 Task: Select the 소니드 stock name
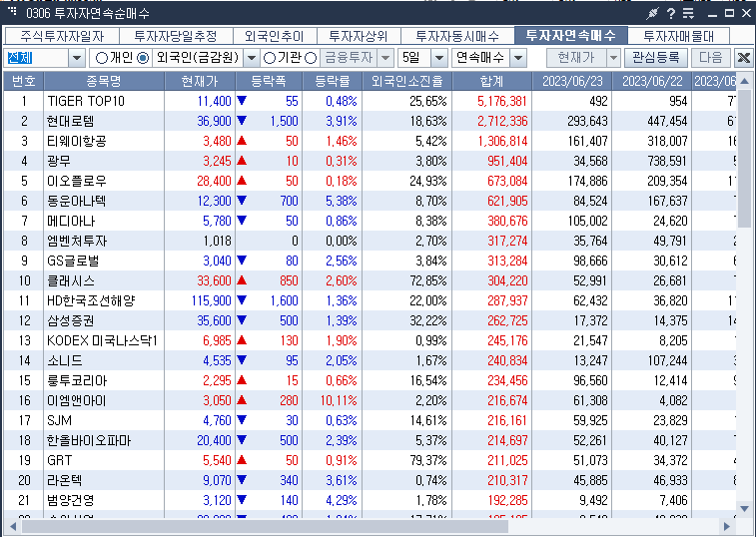(x=64, y=360)
